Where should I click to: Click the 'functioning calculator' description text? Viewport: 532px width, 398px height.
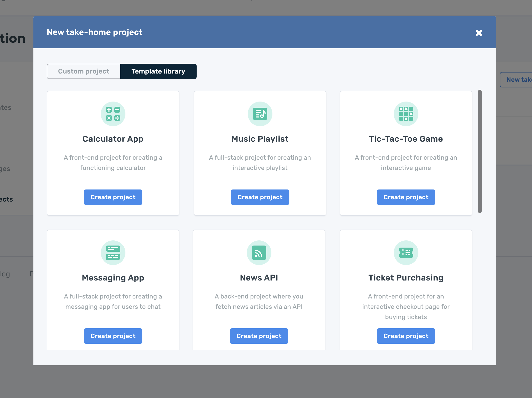click(x=113, y=168)
